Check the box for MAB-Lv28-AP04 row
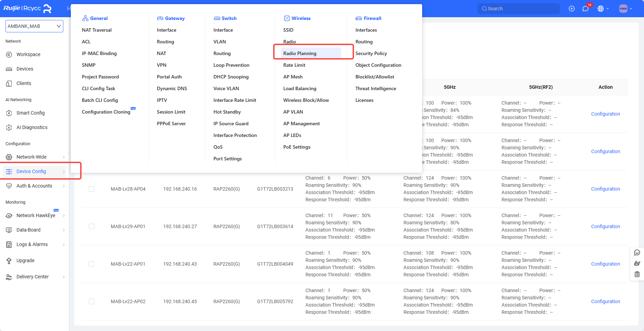644x331 pixels. 92,189
